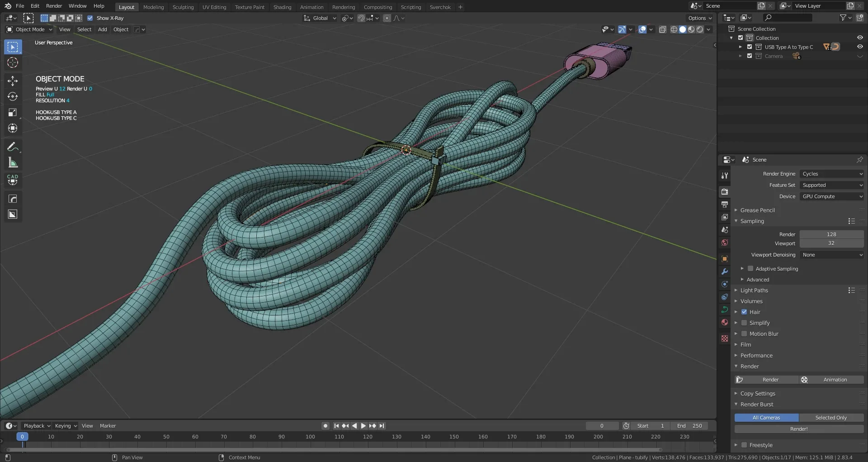Image resolution: width=868 pixels, height=462 pixels.
Task: Select the 3D Cursor tool
Action: coord(13,63)
